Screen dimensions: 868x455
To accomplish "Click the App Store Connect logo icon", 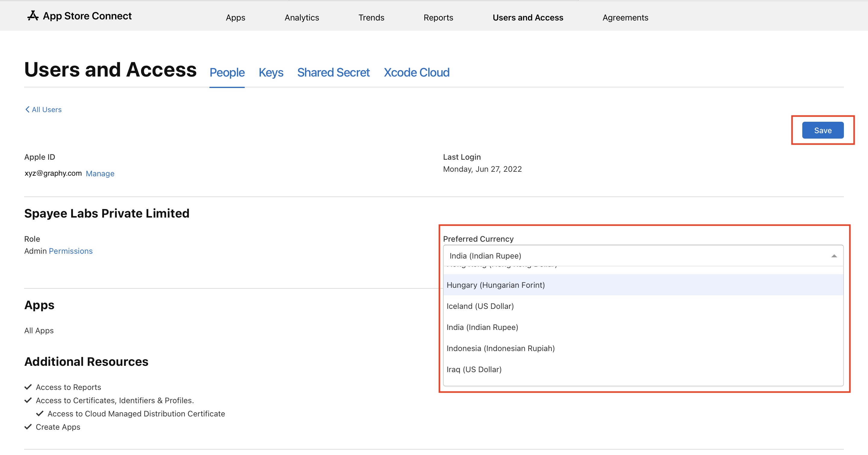I will (x=33, y=15).
